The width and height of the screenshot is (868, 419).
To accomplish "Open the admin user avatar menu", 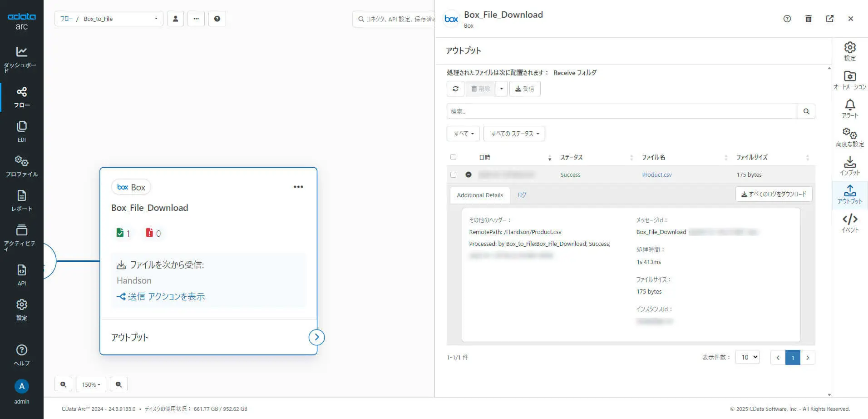I will (x=21, y=386).
